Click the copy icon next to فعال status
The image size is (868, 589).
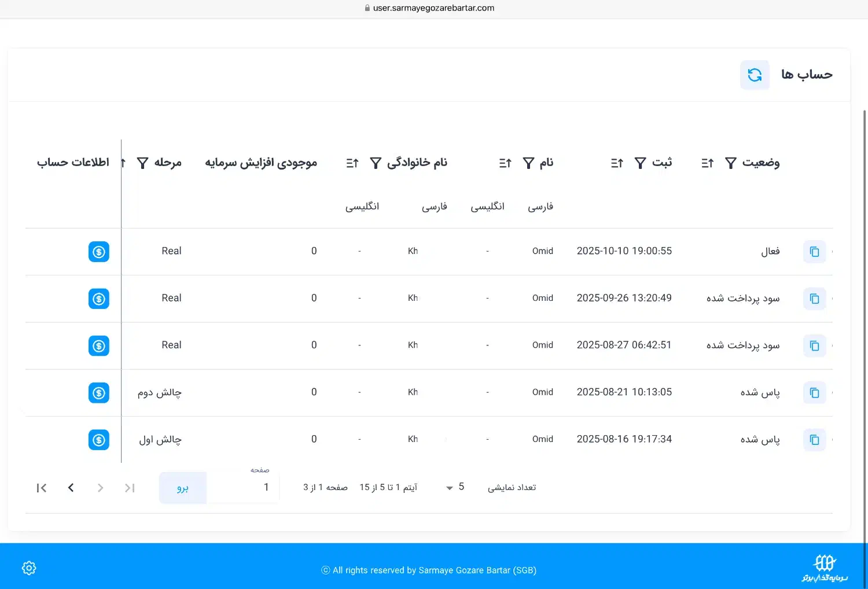[x=814, y=252]
